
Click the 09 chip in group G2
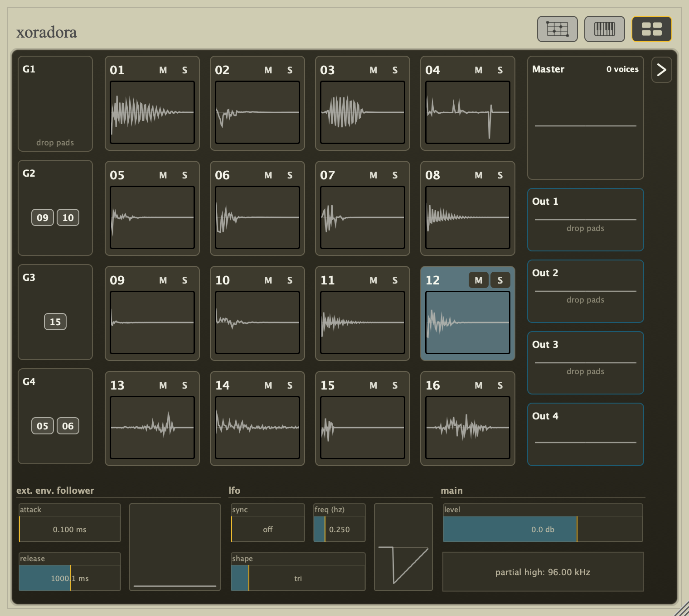43,218
